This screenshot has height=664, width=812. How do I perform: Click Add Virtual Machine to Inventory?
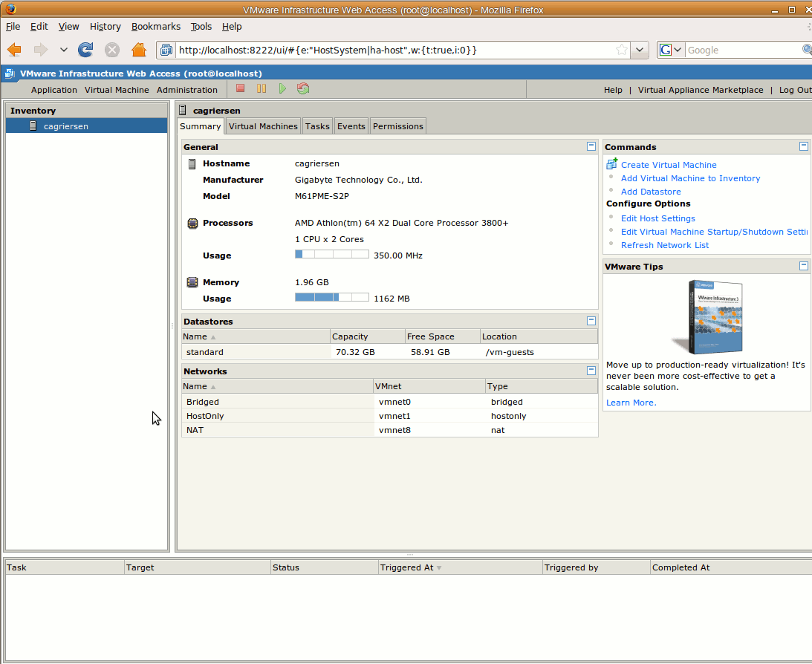click(x=690, y=178)
